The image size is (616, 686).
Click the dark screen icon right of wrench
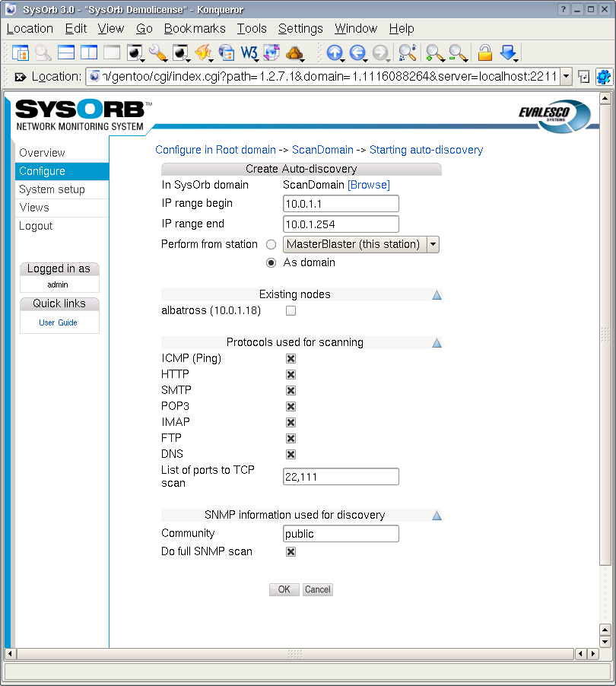[x=180, y=53]
